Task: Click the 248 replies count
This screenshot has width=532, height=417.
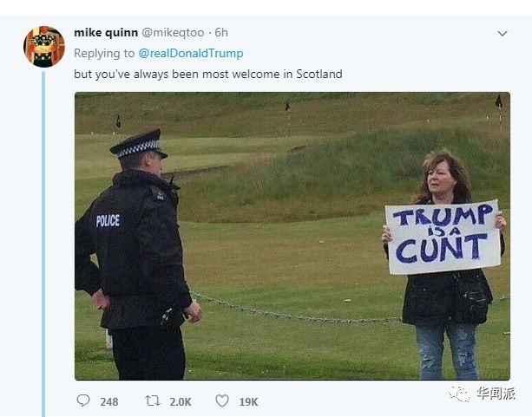Action: pos(109,401)
